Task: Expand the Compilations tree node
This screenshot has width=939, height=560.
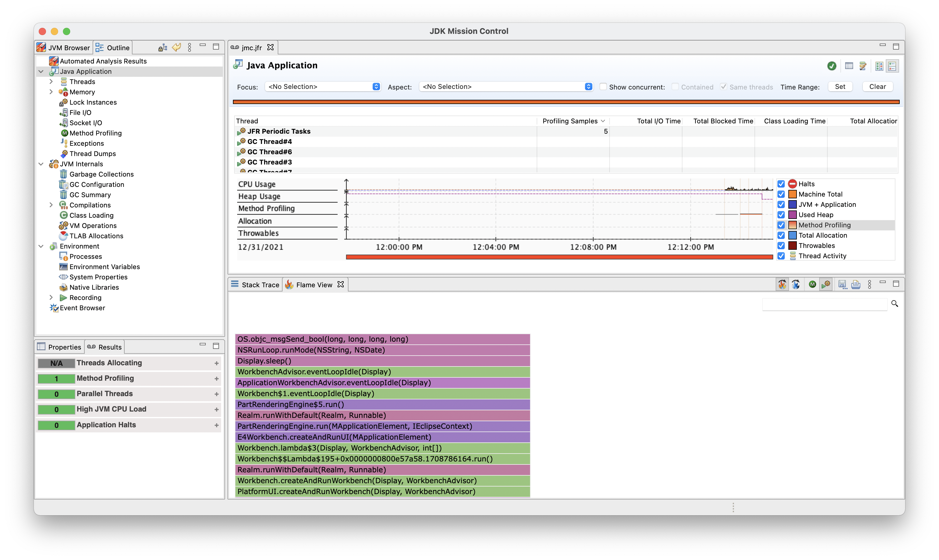Action: 51,205
